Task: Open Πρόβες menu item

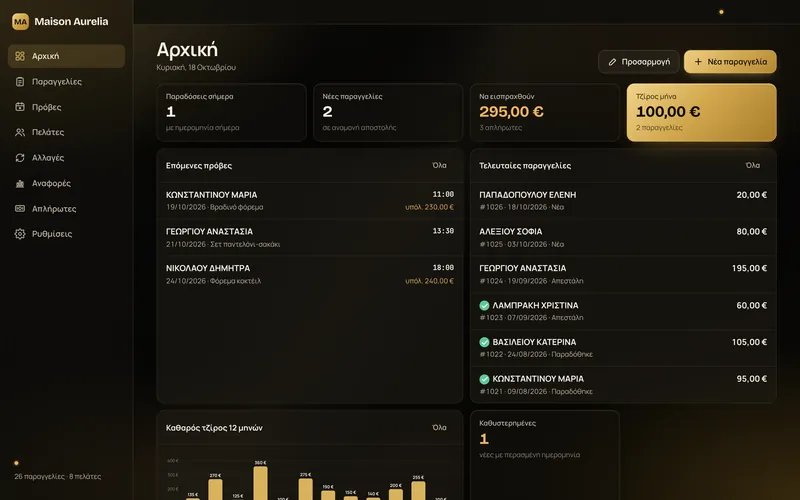Action: (66, 107)
